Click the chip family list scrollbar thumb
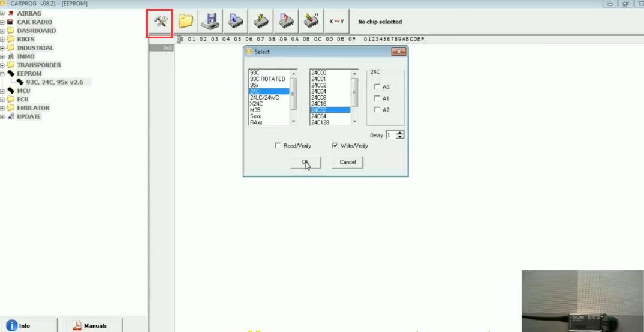 click(x=293, y=94)
